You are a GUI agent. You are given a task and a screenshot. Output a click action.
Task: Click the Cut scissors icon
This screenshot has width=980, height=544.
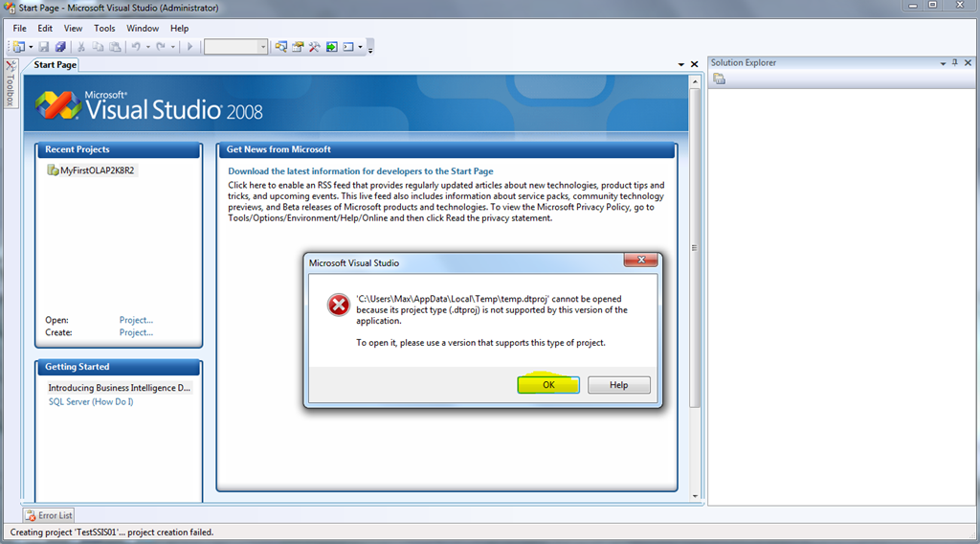[x=81, y=47]
